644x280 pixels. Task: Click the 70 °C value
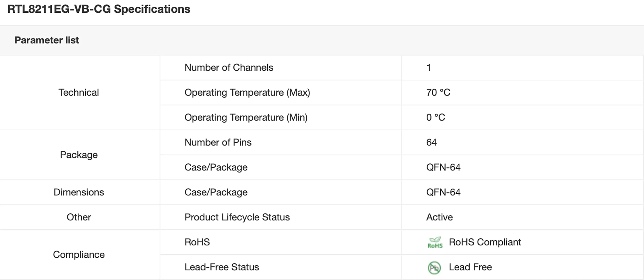click(438, 93)
